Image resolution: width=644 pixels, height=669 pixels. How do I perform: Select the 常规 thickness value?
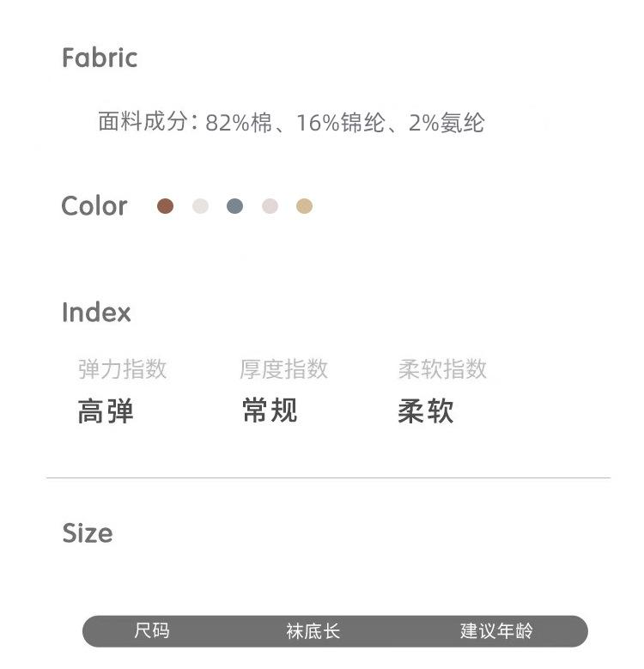click(x=270, y=411)
